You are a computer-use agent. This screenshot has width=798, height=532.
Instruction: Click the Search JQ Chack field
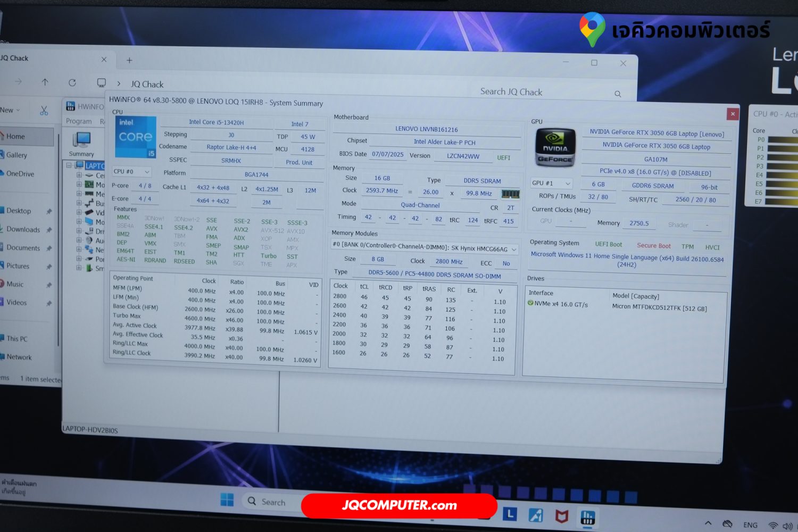pos(551,92)
